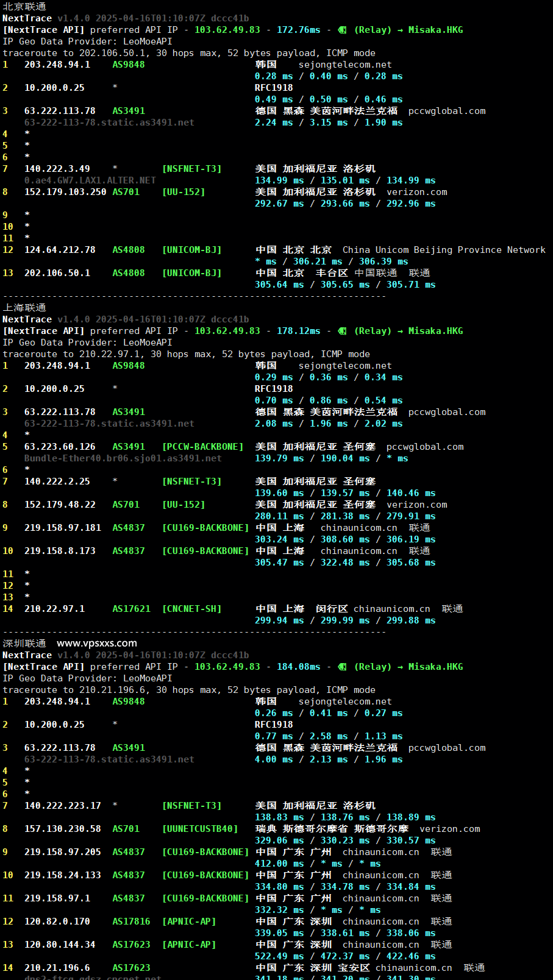Click AS number "AS17816"
The height and width of the screenshot is (980, 553).
(131, 921)
